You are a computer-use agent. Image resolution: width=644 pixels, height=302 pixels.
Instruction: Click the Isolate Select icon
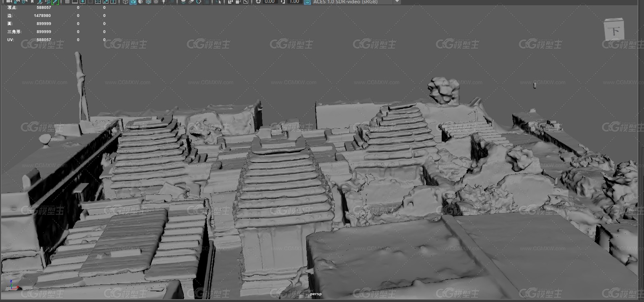[218, 2]
